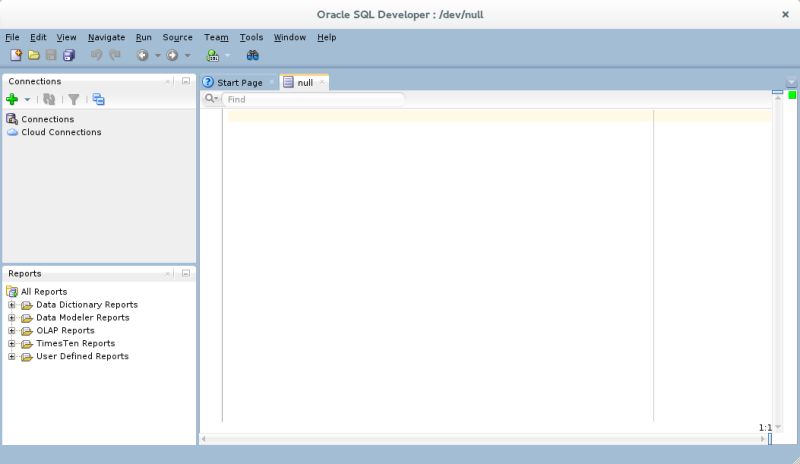Expand the Data Dictionary Reports node

12,305
